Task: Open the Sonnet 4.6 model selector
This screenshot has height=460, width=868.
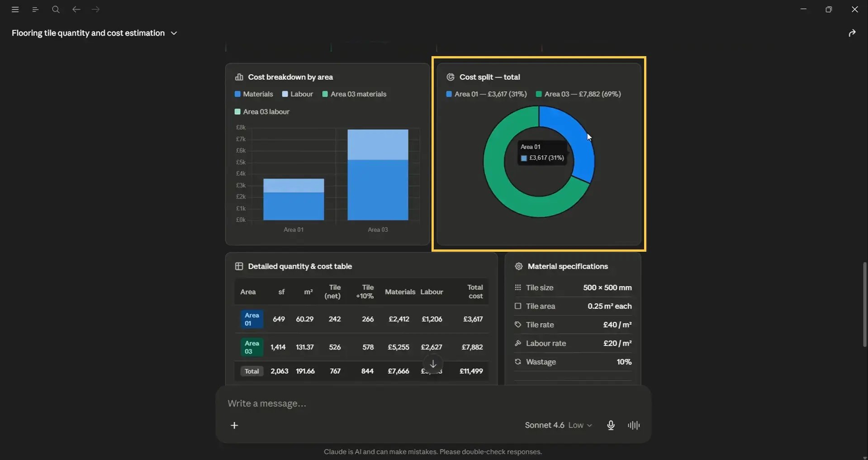Action: [558, 425]
